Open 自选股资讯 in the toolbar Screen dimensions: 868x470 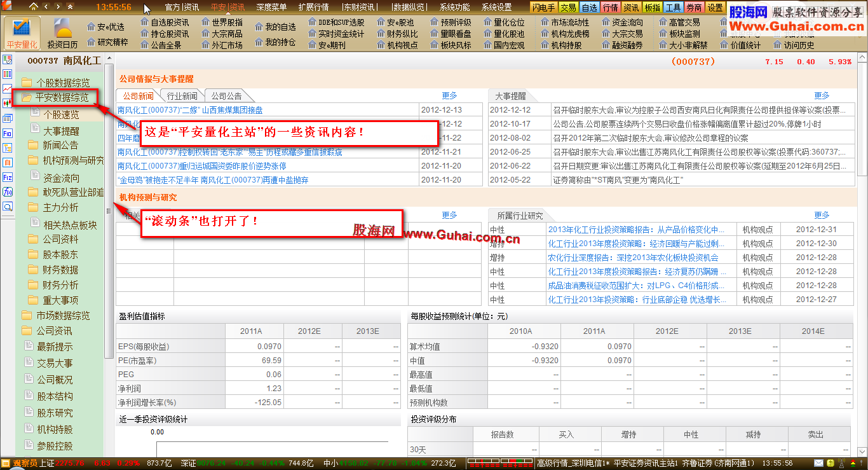(x=165, y=22)
